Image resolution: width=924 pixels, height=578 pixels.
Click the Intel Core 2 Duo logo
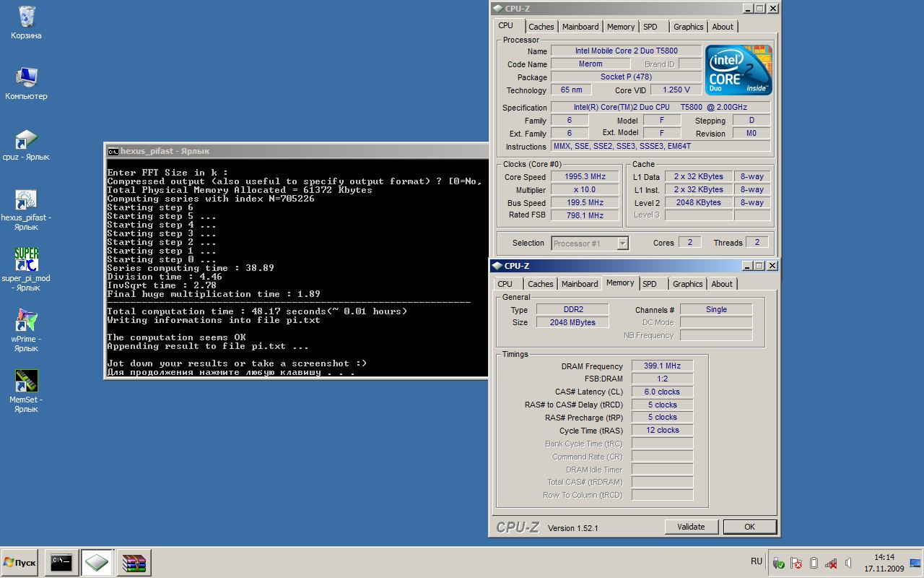738,70
